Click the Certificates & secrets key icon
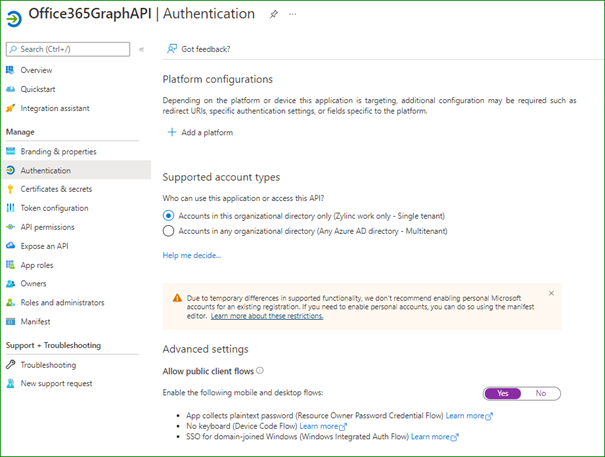Screen dimensions: 605x457 (10, 189)
